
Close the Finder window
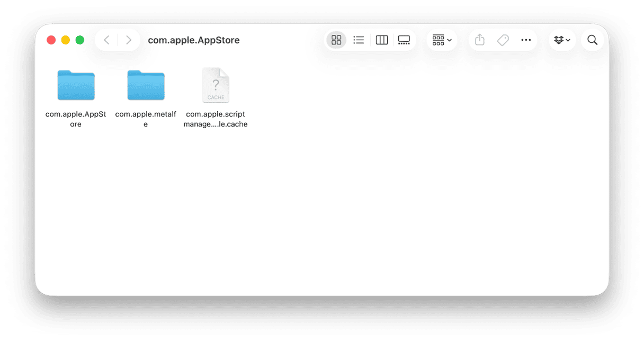coord(51,40)
